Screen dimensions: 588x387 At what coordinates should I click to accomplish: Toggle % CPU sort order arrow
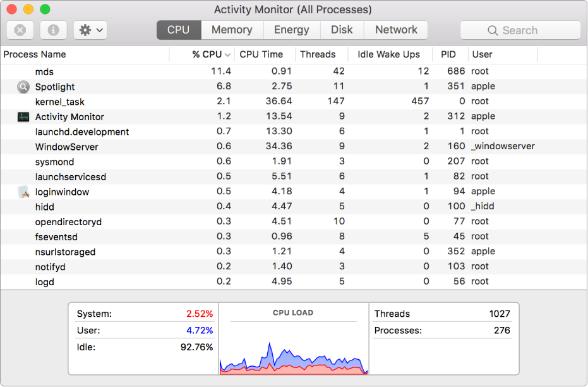(227, 55)
